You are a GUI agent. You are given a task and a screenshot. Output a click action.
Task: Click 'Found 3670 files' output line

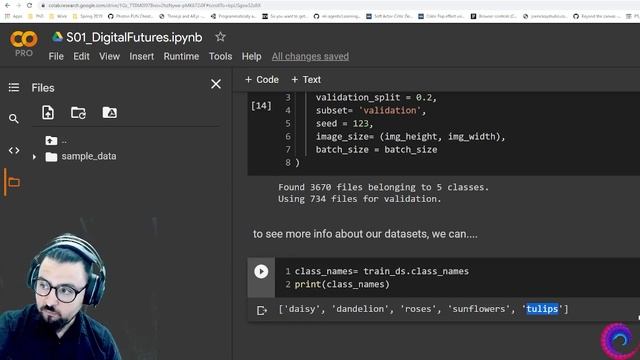point(383,187)
